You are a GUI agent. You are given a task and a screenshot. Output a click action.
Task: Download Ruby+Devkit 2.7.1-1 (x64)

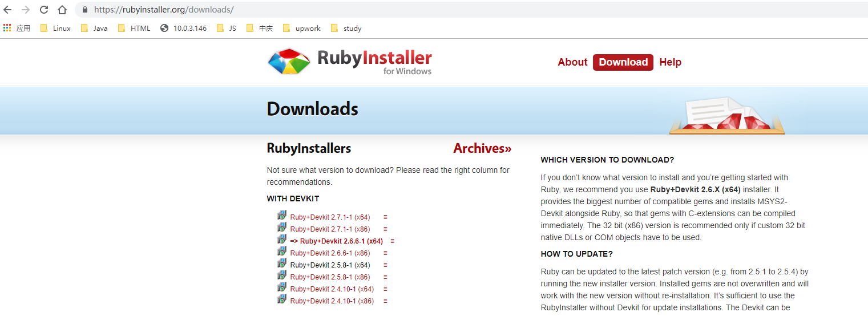tap(330, 217)
